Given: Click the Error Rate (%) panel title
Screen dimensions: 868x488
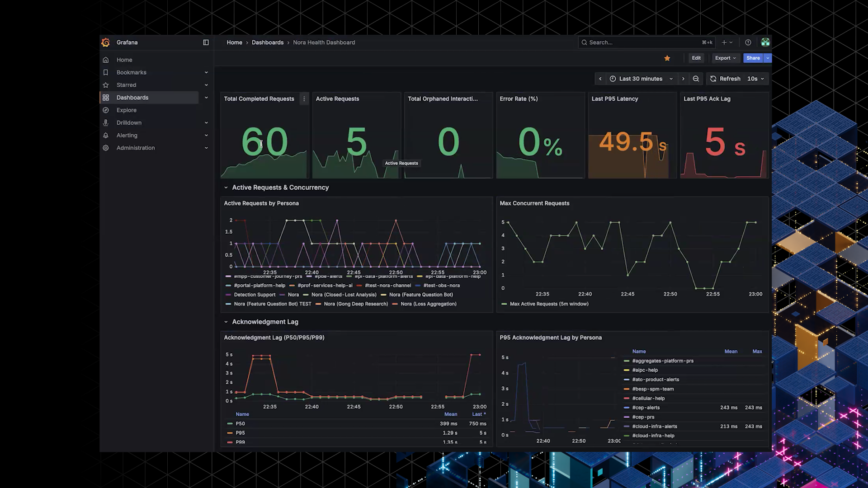Looking at the screenshot, I should 519,99.
